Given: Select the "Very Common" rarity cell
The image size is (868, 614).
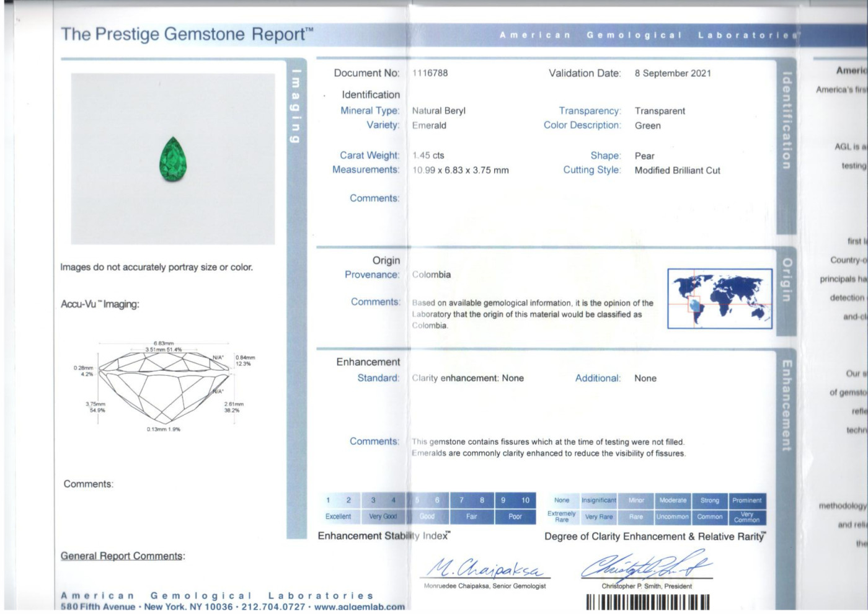Looking at the screenshot, I should (747, 517).
